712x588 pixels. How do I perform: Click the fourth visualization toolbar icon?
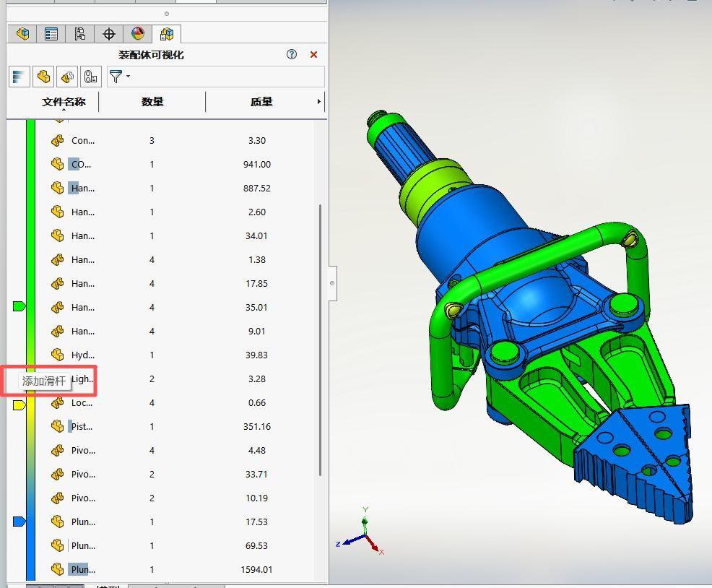click(91, 77)
